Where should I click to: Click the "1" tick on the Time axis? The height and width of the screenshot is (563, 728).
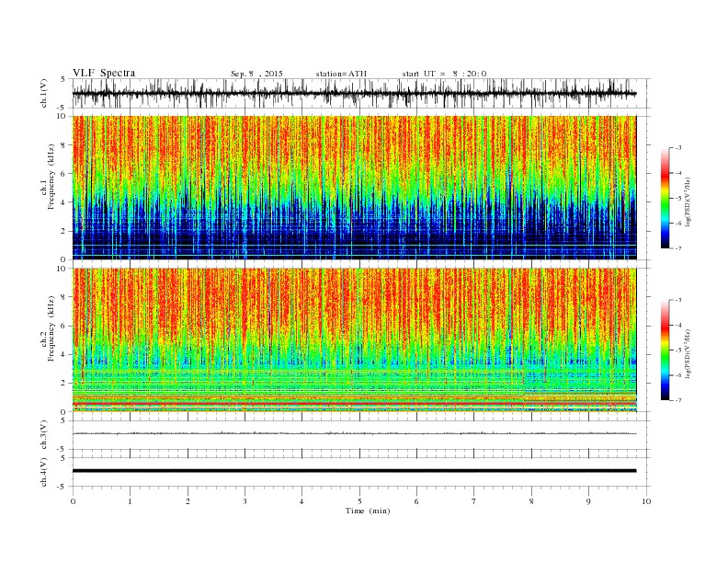130,501
